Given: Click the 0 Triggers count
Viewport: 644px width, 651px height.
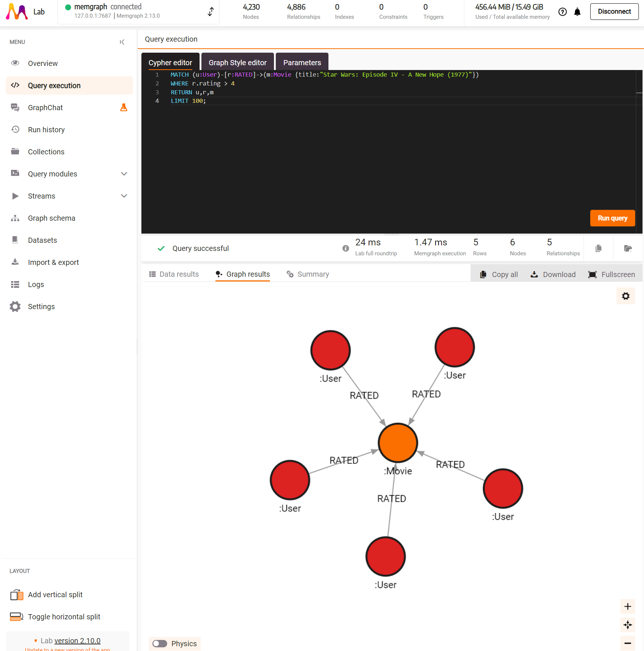Looking at the screenshot, I should point(433,11).
